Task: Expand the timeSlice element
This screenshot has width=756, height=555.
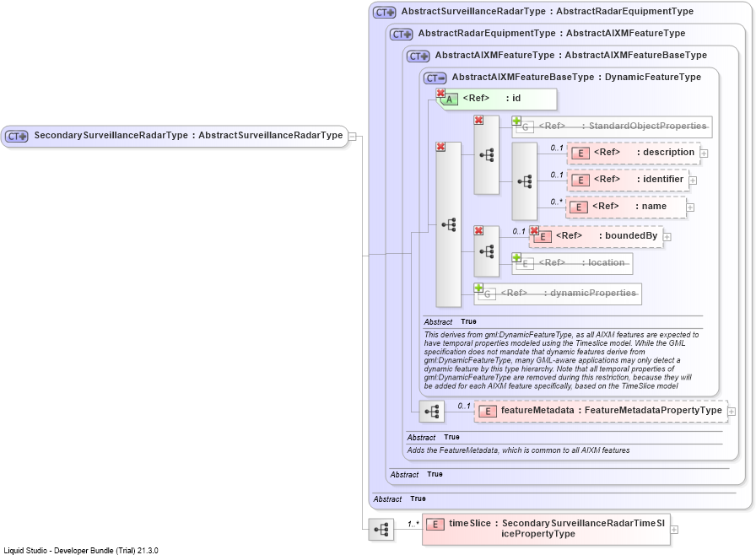Action: pos(674,530)
